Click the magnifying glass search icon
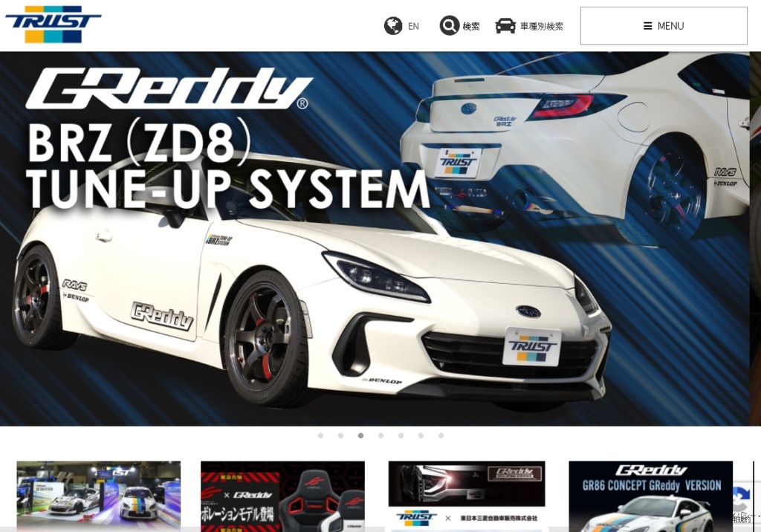The height and width of the screenshot is (532, 761). pos(450,26)
